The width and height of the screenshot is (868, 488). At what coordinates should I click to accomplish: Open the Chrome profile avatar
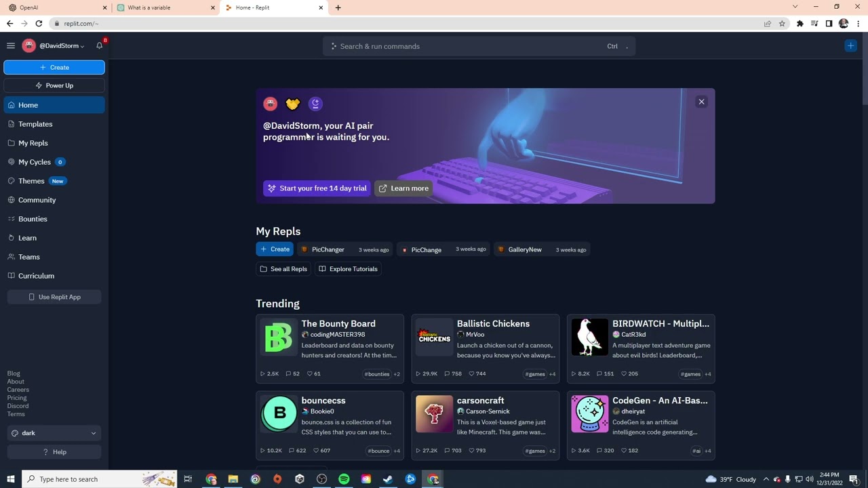(x=844, y=24)
